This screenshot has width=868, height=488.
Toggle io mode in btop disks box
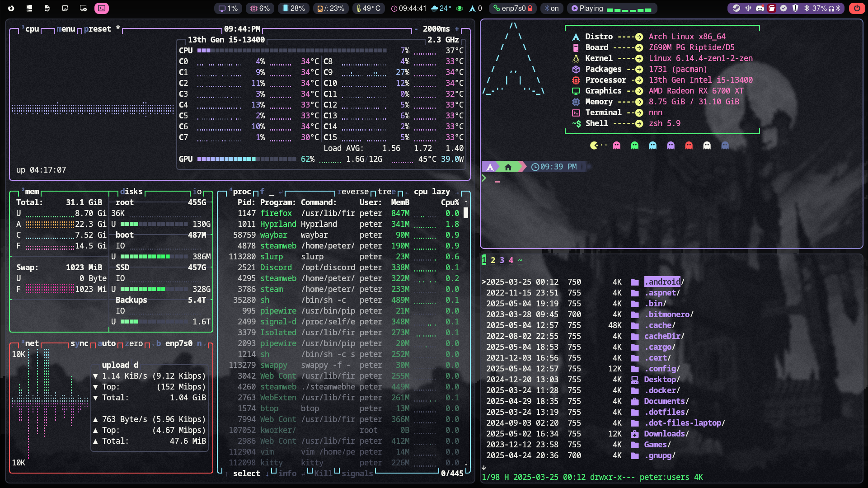(197, 192)
